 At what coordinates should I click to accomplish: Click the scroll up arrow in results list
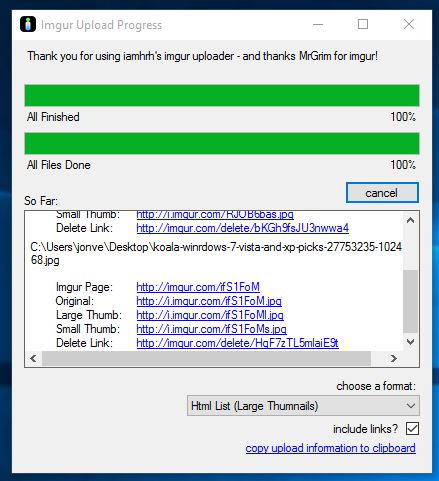tap(411, 220)
